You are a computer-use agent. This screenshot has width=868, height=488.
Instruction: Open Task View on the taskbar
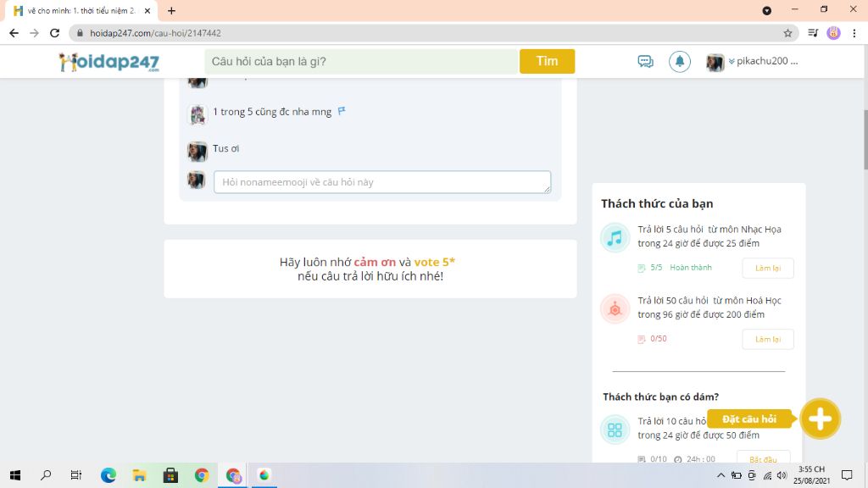[76, 475]
